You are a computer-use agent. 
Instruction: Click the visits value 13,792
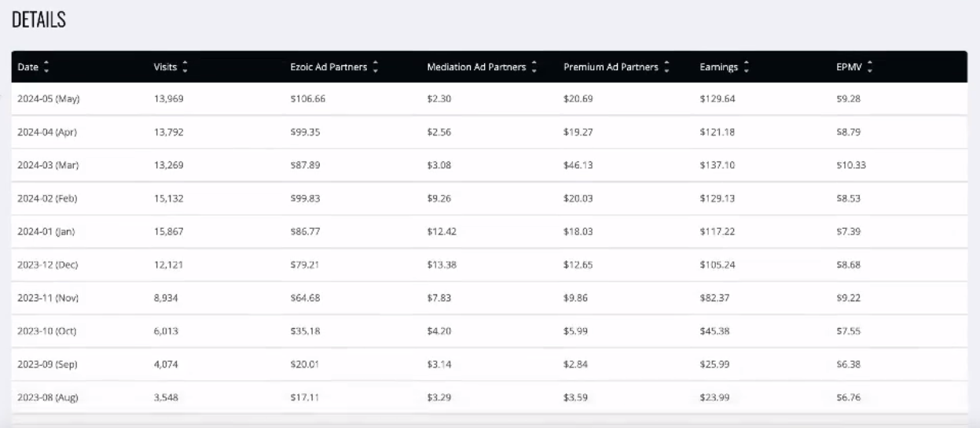tap(168, 132)
